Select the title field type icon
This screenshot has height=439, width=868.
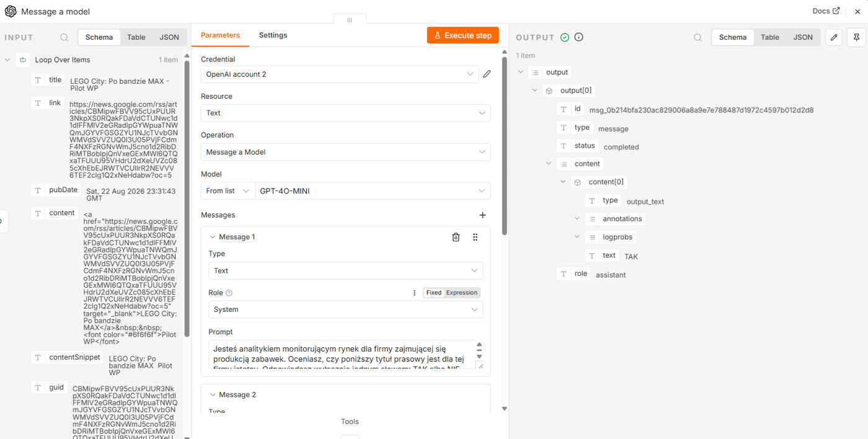click(x=38, y=80)
